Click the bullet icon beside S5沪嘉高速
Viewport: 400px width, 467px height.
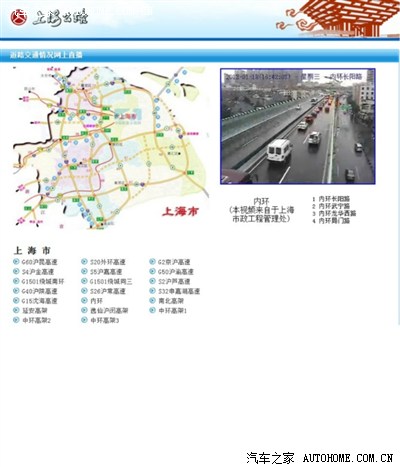tap(84, 271)
